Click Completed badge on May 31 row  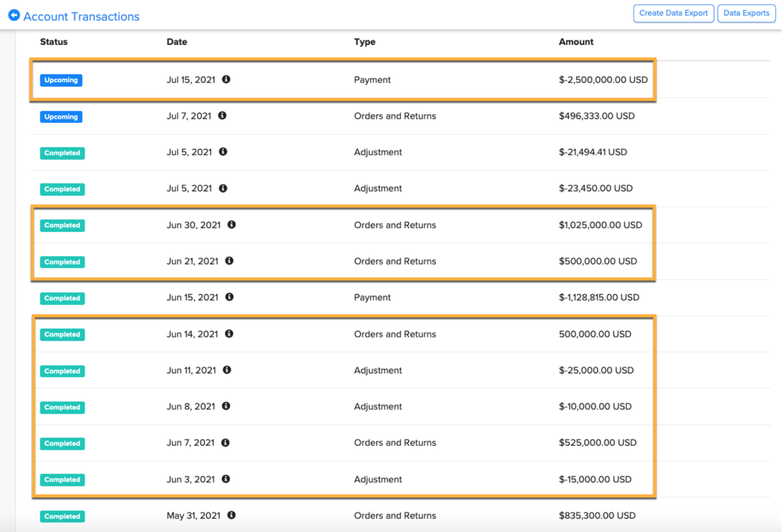pos(62,516)
